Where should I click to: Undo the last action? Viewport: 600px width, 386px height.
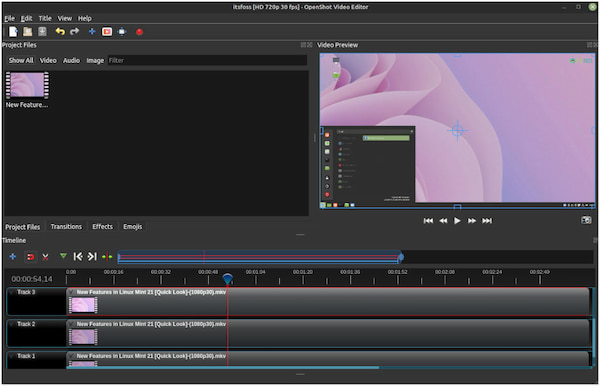click(x=60, y=31)
